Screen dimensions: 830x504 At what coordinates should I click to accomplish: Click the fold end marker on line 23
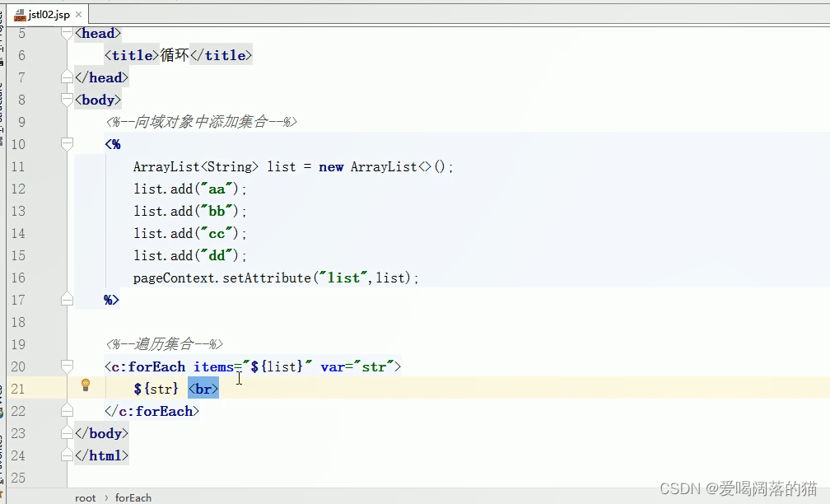coord(67,433)
